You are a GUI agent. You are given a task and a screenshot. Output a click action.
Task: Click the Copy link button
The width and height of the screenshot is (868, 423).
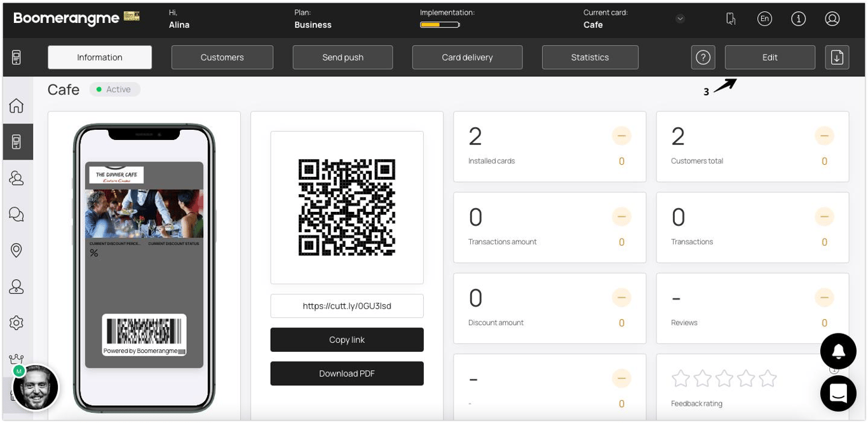coord(347,340)
